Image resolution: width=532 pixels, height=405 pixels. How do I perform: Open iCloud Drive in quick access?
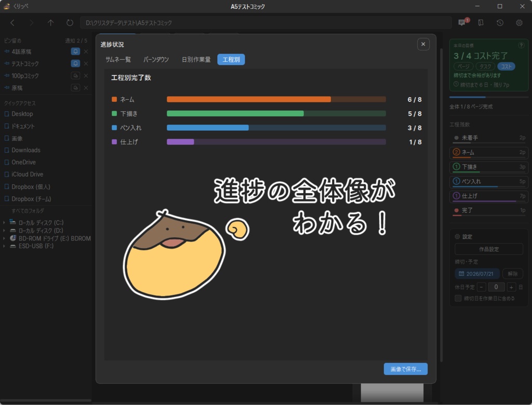[27, 174]
